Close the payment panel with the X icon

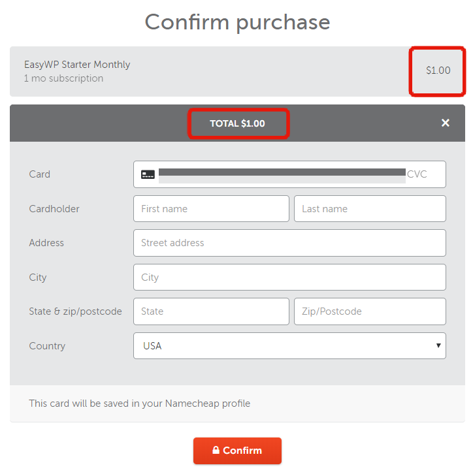[x=446, y=123]
